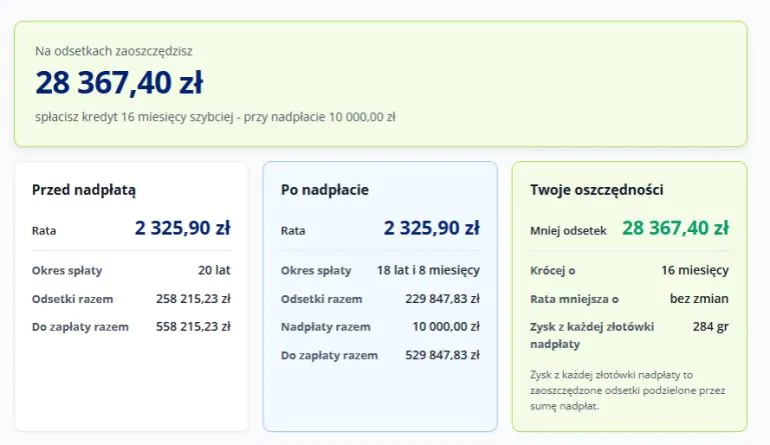Select Rata value in Przed nadpłatą card
This screenshot has width=770, height=445.
183,228
